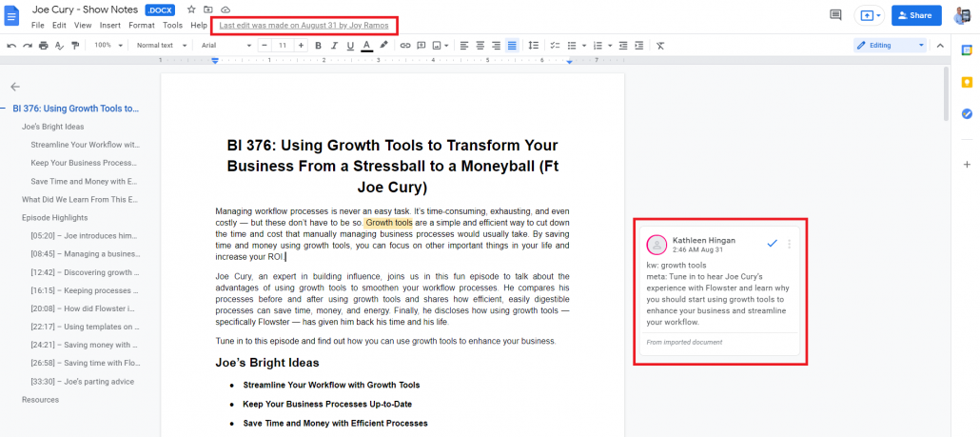Open more options on Kathleen's comment
This screenshot has height=437, width=980.
790,244
